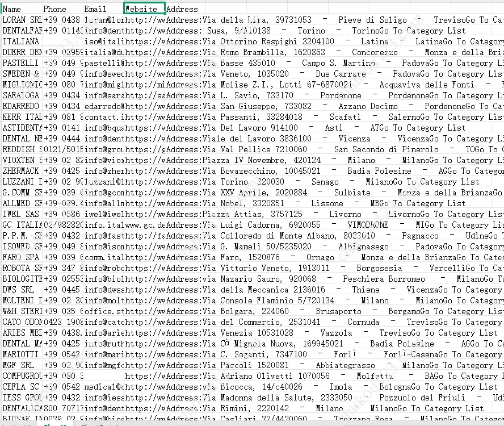Select the Name column header cell

click(22, 9)
